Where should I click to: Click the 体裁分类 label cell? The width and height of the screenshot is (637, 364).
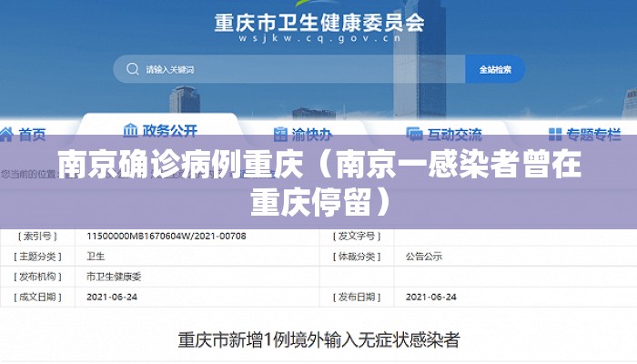[357, 257]
